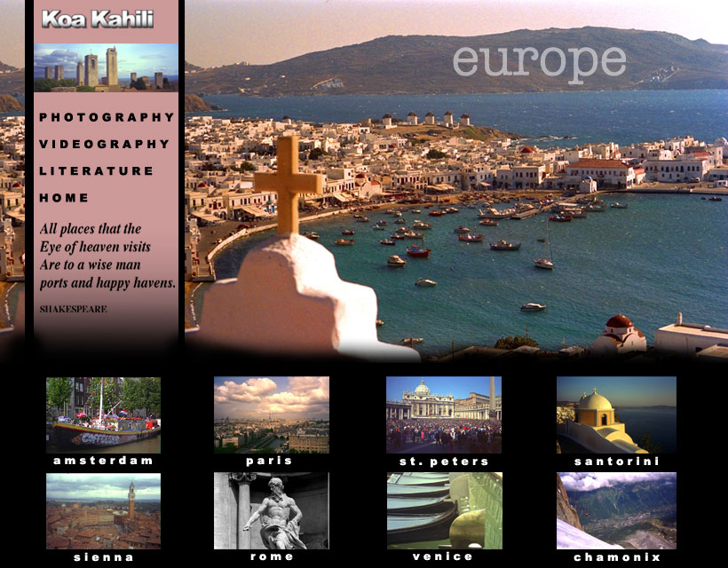Image resolution: width=728 pixels, height=568 pixels.
Task: Click the 'amsterdam' text label
Action: click(103, 461)
